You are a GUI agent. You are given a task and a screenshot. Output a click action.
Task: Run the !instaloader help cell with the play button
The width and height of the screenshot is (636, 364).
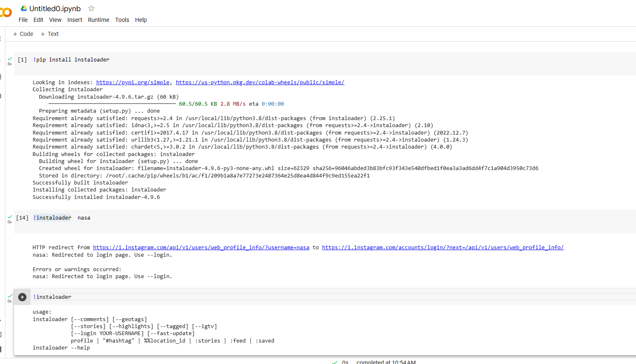(22, 297)
